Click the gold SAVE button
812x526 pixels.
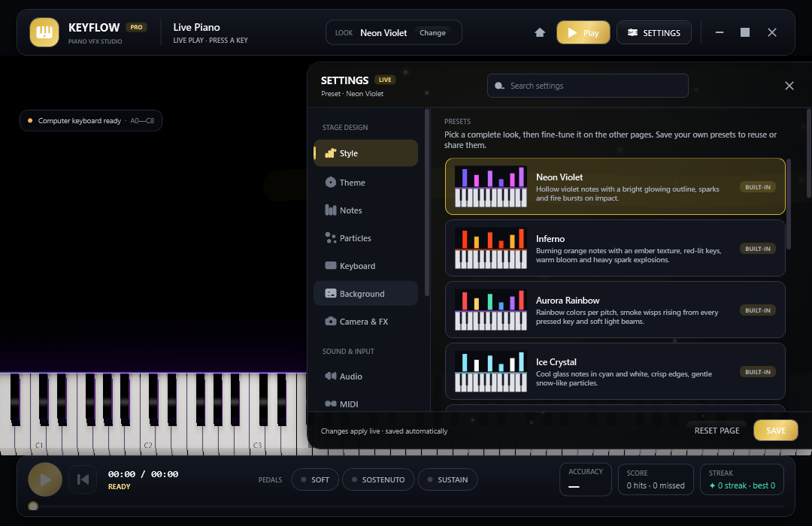point(776,431)
